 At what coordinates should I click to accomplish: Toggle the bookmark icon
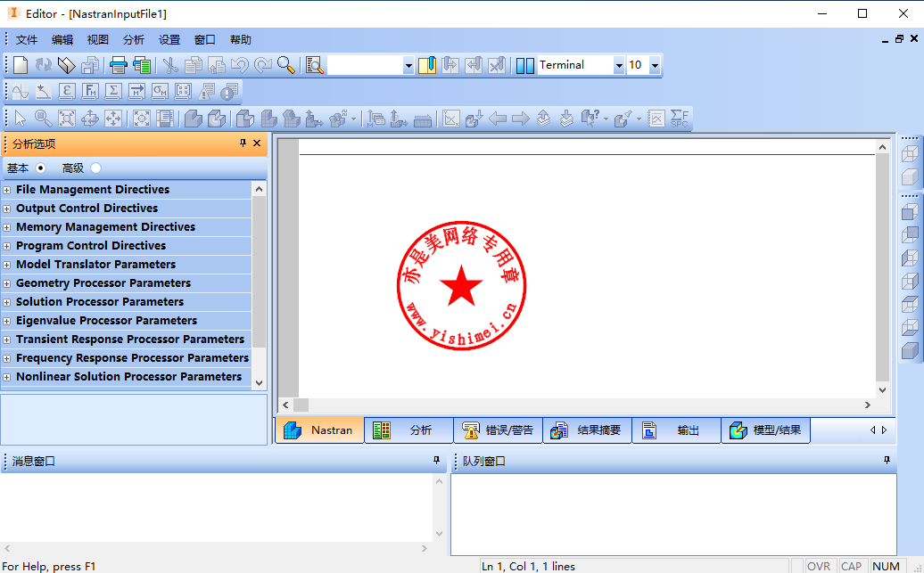coord(426,65)
